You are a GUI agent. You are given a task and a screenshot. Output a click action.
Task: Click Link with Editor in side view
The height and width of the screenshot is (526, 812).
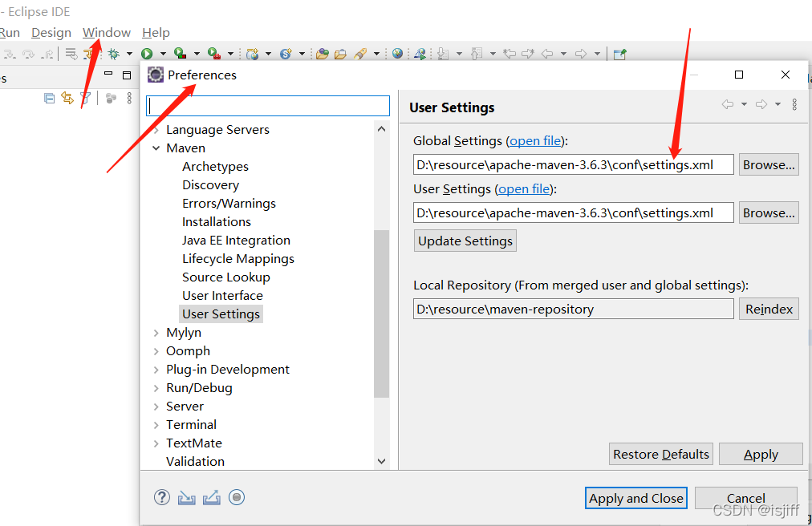coord(67,97)
